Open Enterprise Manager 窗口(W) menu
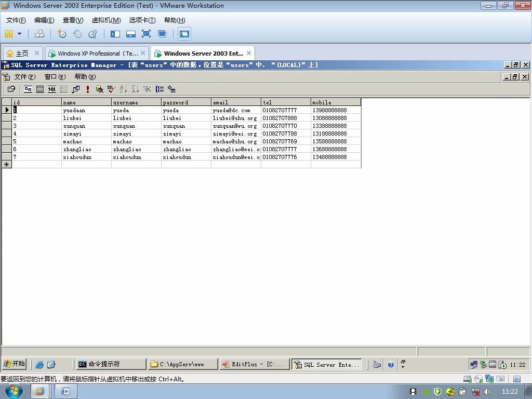The image size is (532, 399). tap(55, 77)
